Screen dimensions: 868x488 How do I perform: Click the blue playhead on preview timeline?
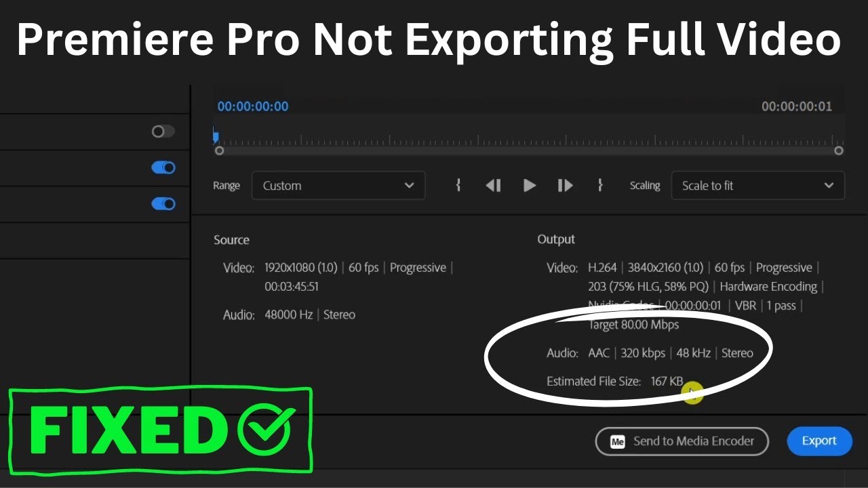[x=216, y=137]
